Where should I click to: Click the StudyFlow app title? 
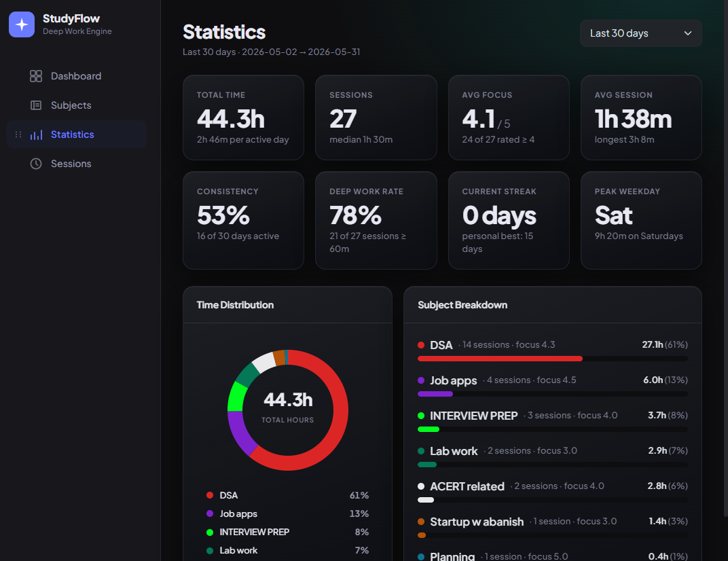click(x=71, y=18)
